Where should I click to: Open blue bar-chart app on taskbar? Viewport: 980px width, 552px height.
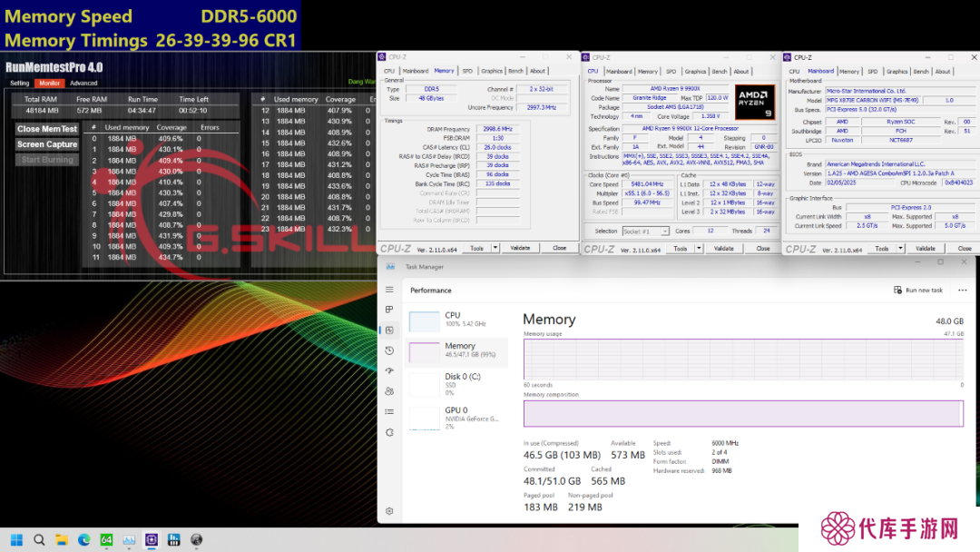coord(173,539)
